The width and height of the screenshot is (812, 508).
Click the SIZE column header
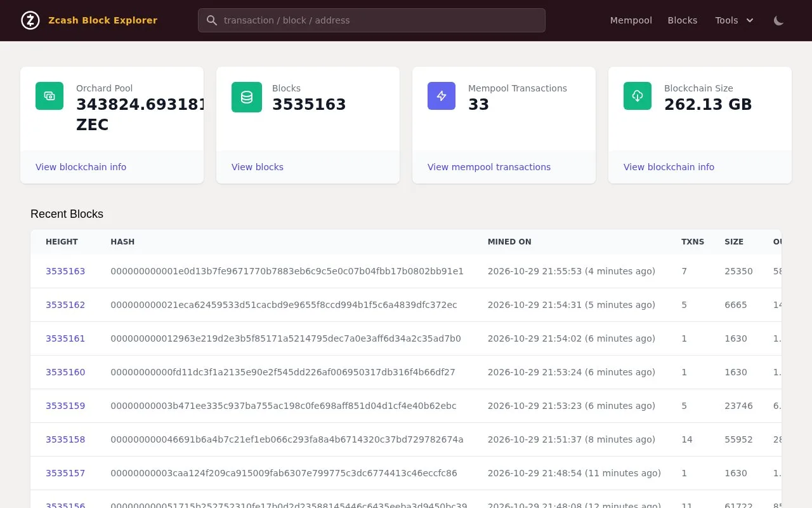click(x=734, y=242)
